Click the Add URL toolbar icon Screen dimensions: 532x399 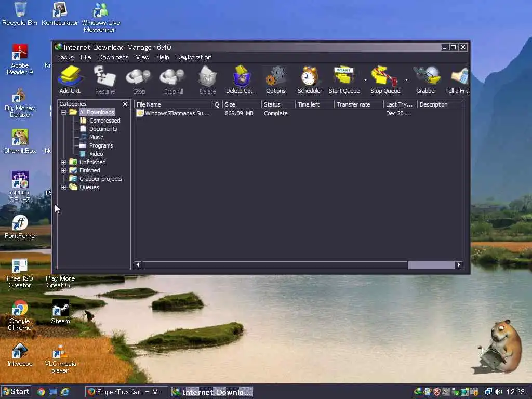(70, 79)
